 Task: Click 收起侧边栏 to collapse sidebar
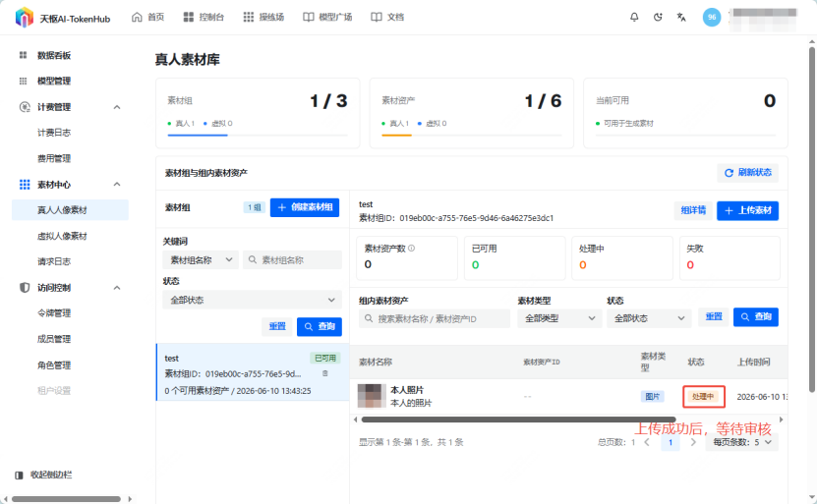44,475
